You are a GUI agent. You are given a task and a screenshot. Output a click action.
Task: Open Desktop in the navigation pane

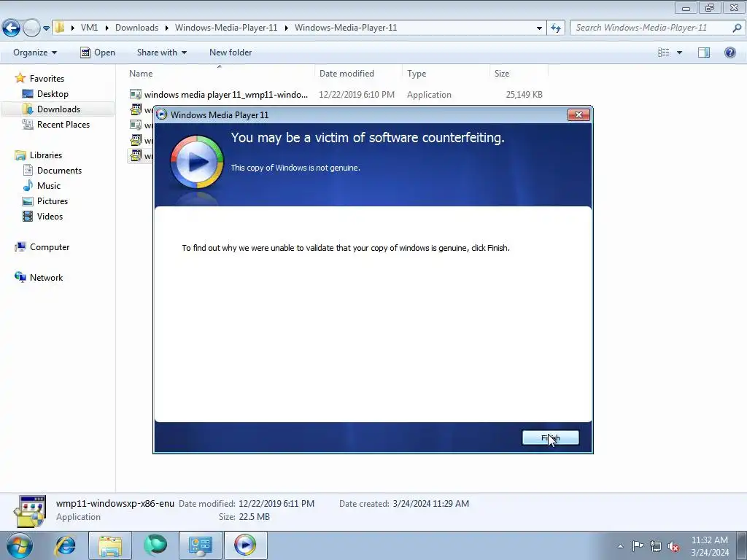click(53, 94)
